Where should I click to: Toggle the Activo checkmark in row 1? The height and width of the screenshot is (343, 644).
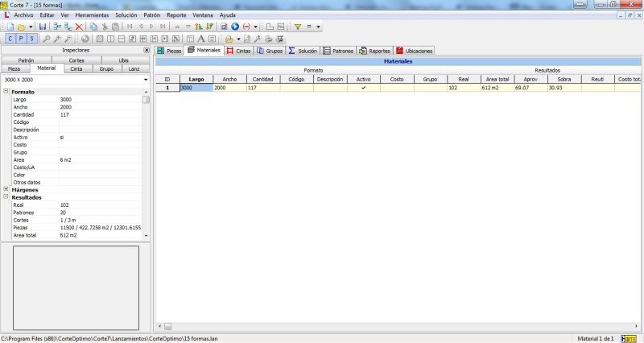363,88
